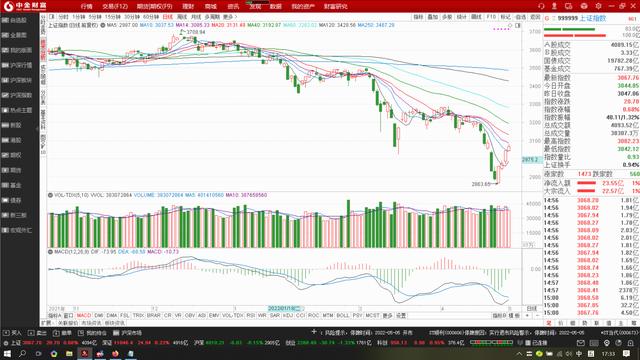This screenshot has width=640, height=360.
Task: Switch indicator to TRIX
Action: 138,316
